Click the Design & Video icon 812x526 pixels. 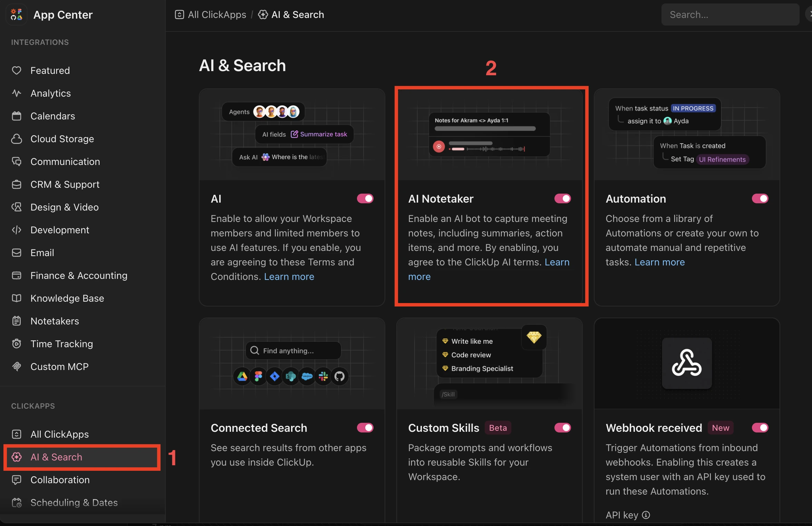coord(17,207)
